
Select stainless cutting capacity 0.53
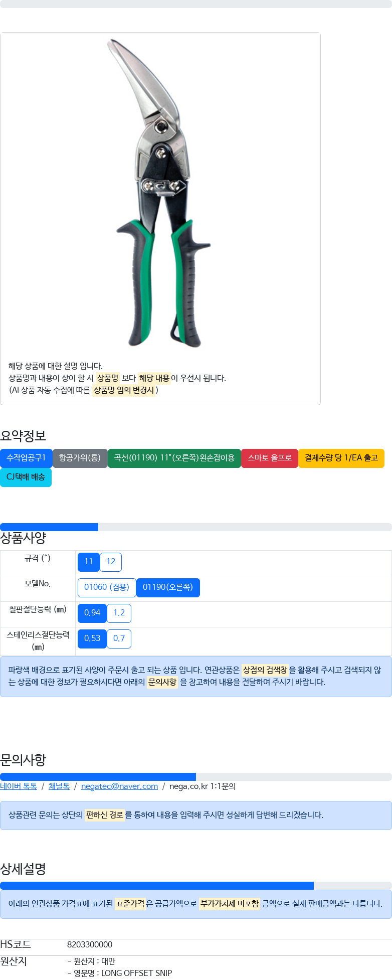92,638
